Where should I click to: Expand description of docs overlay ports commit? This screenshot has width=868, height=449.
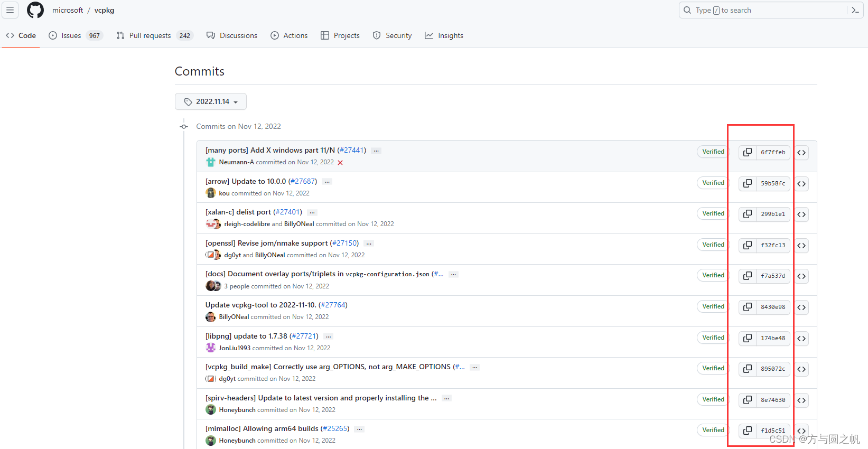(453, 274)
